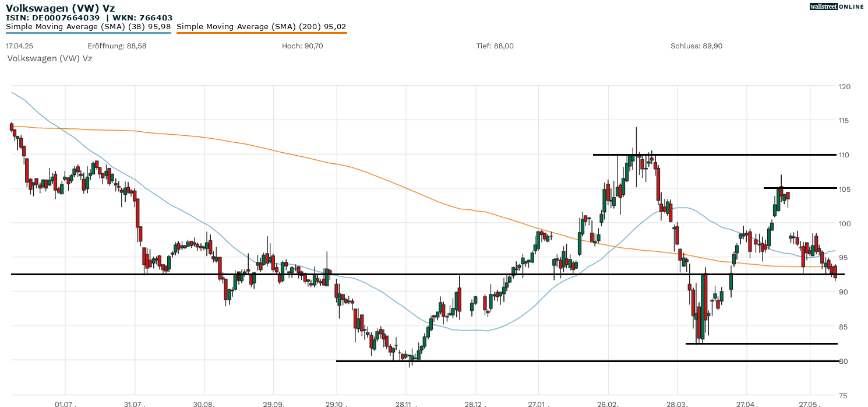
Task: Click the 120 price axis label
Action: point(845,86)
